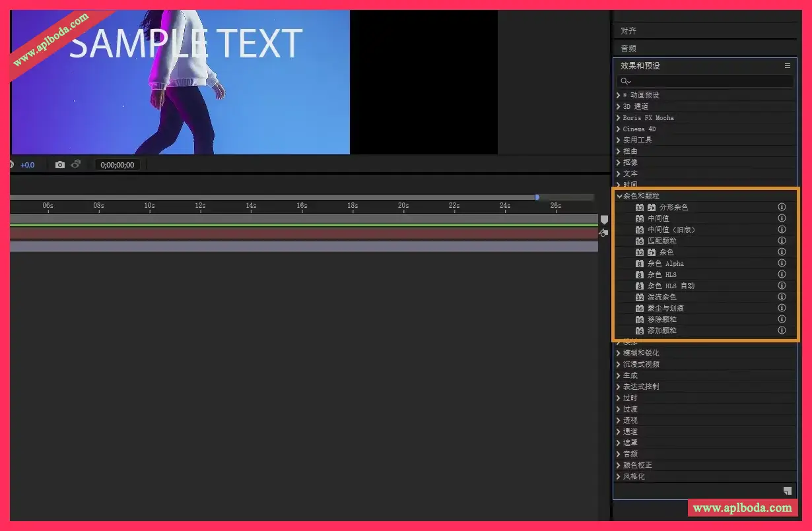Image resolution: width=812 pixels, height=531 pixels.
Task: Open the 对齐 panel tab
Action: 628,31
